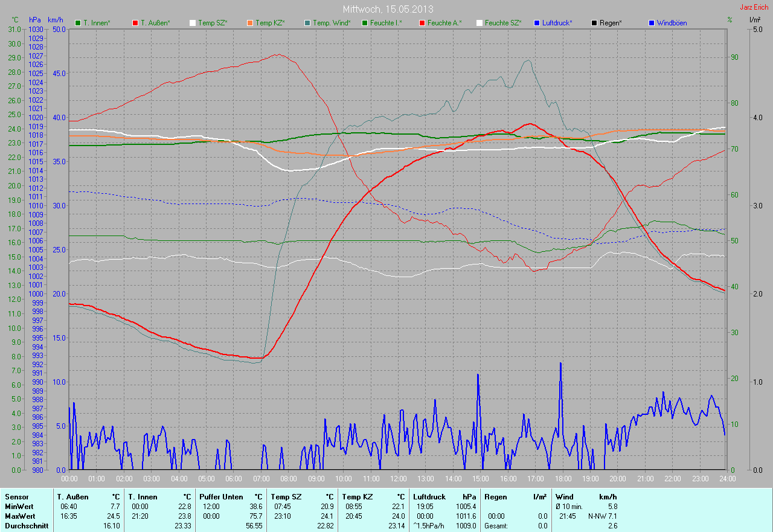Viewport: 773px width, 532px height.
Task: Hide the Feuchte I. series label
Action: [x=386, y=23]
